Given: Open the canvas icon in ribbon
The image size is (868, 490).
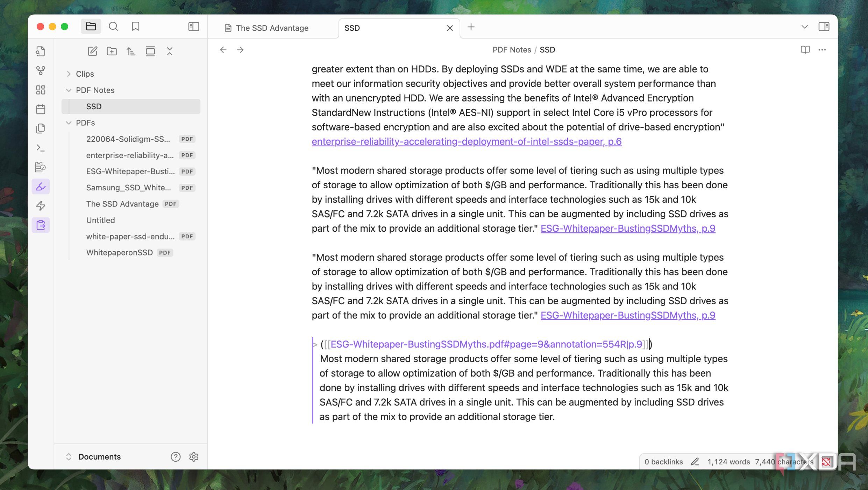Looking at the screenshot, I should (x=41, y=90).
